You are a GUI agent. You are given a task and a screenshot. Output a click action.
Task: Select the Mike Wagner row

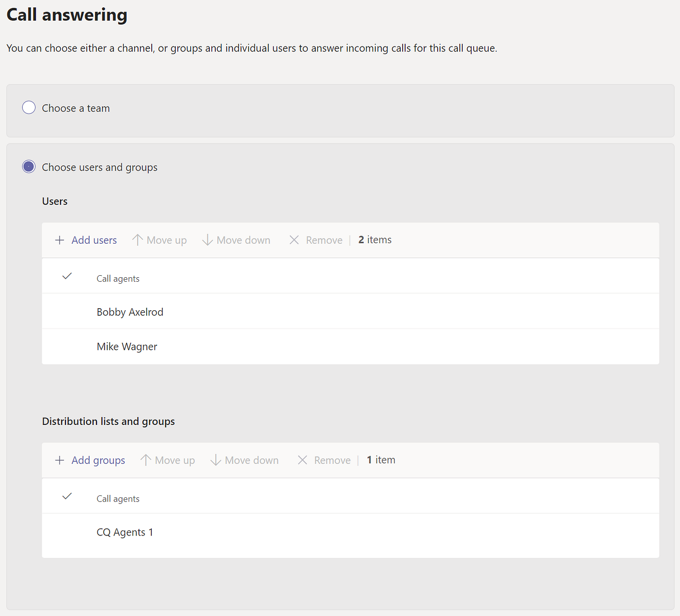pos(127,346)
